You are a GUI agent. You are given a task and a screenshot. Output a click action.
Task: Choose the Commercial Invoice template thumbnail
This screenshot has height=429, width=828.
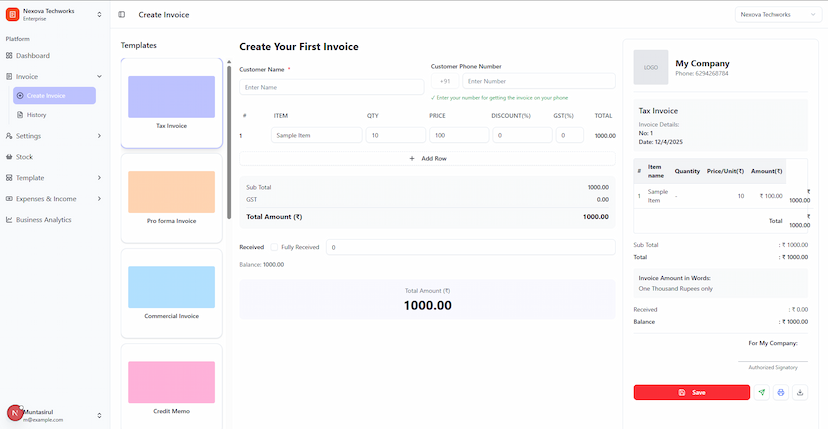coord(171,287)
